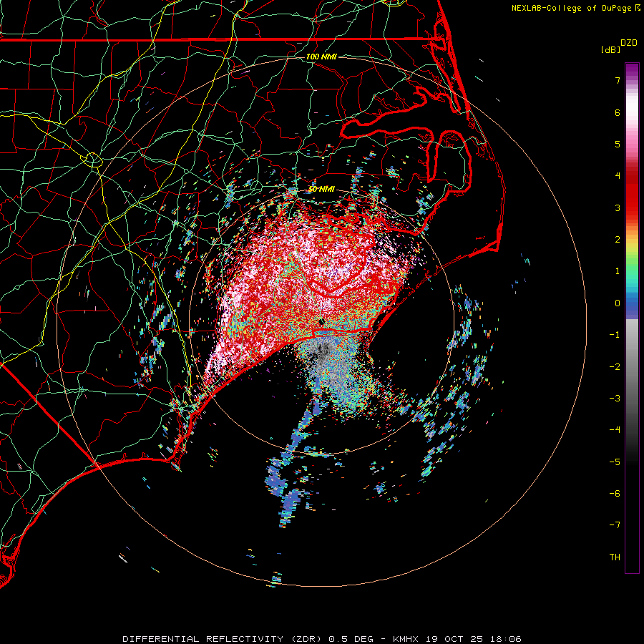The height and width of the screenshot is (644, 644).
Task: Click the 4 value on color scale
Action: pos(618,176)
